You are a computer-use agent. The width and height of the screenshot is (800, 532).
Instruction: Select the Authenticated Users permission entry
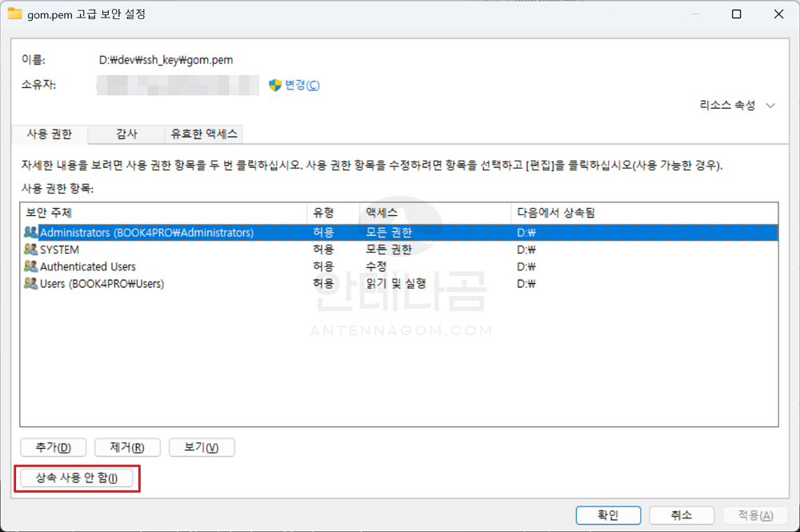88,266
